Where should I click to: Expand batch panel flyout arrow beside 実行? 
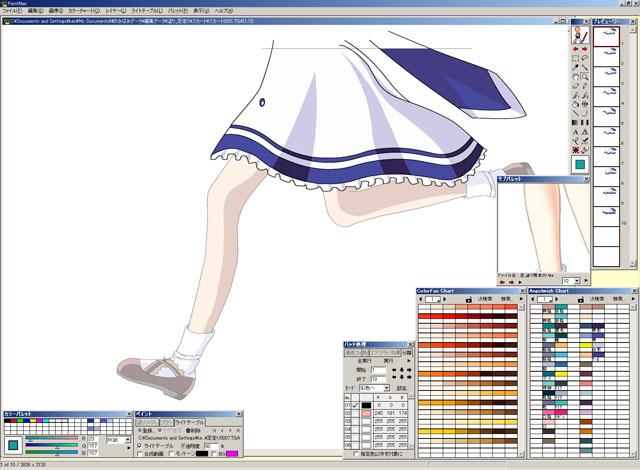409,361
